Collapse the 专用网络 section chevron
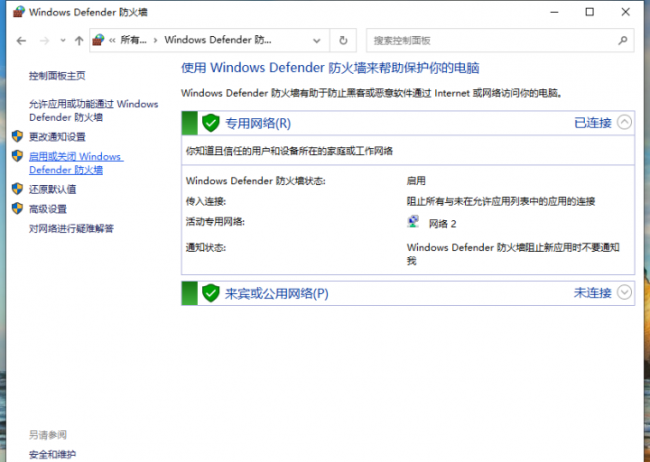650x462 pixels. pos(624,122)
